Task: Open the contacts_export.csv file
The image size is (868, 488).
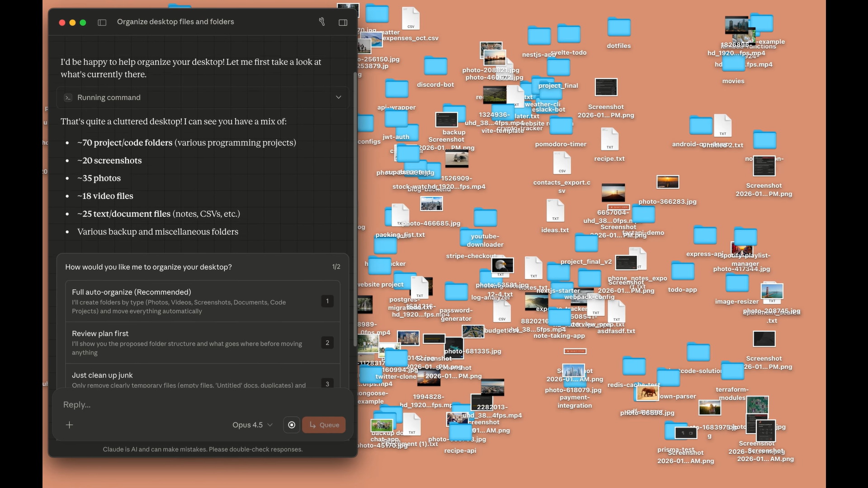Action: pyautogui.click(x=562, y=164)
